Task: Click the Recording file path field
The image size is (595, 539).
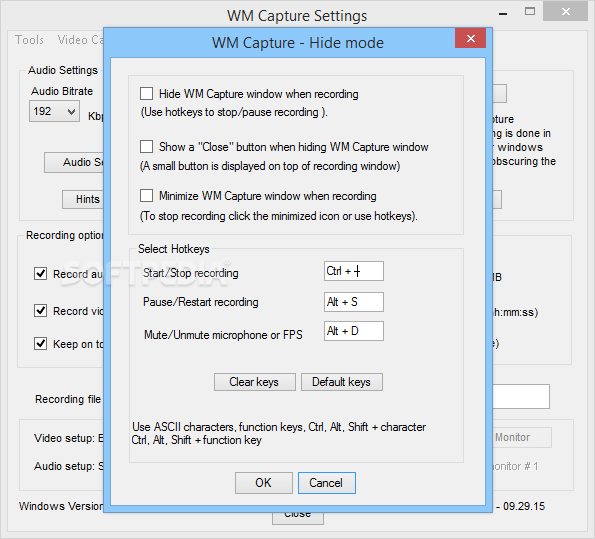Action: pyautogui.click(x=521, y=396)
